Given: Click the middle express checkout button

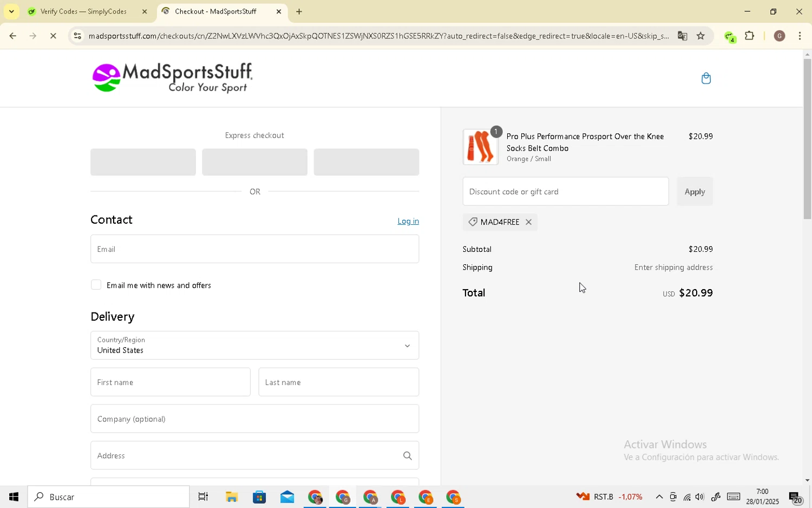Looking at the screenshot, I should [254, 162].
